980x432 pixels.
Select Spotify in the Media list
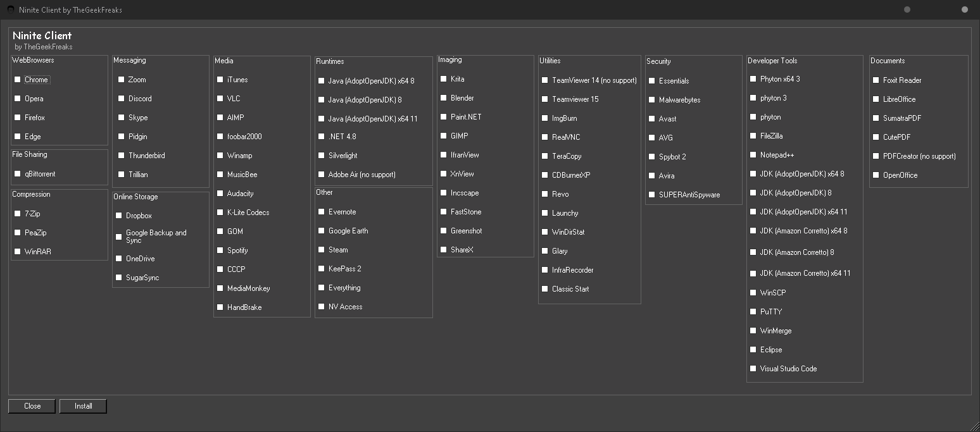click(220, 250)
